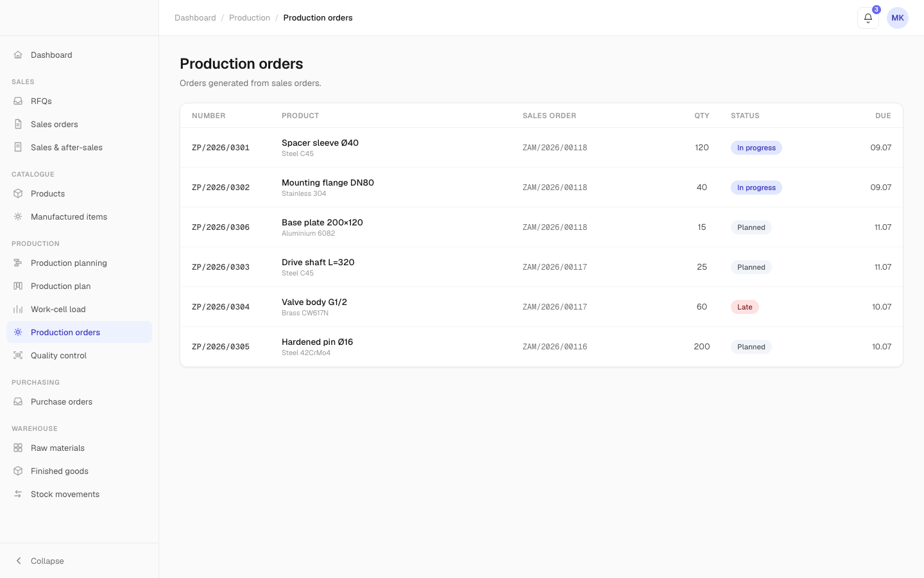Image resolution: width=924 pixels, height=578 pixels.
Task: Go to RFQs page
Action: tap(79, 101)
